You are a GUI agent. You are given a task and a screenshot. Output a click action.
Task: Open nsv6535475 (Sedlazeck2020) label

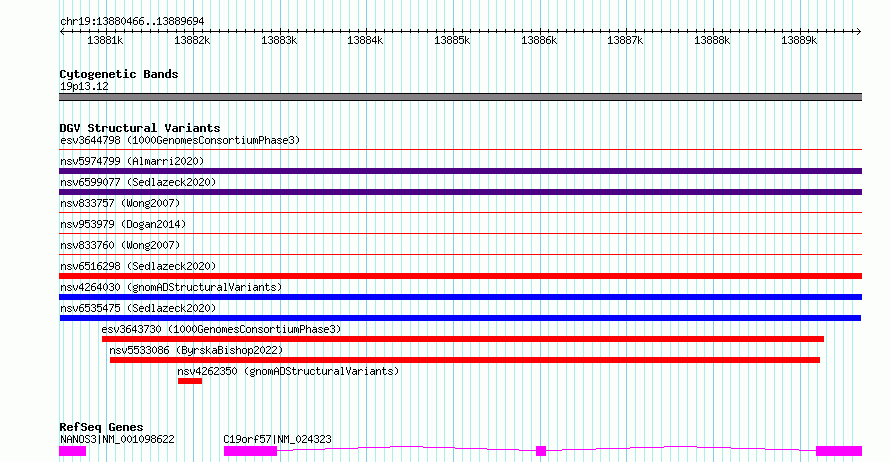pos(138,308)
